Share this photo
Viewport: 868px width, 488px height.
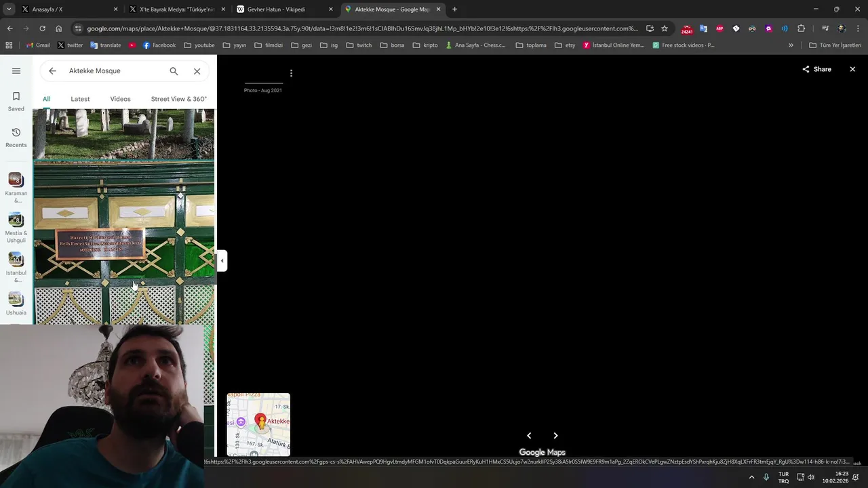tap(816, 69)
